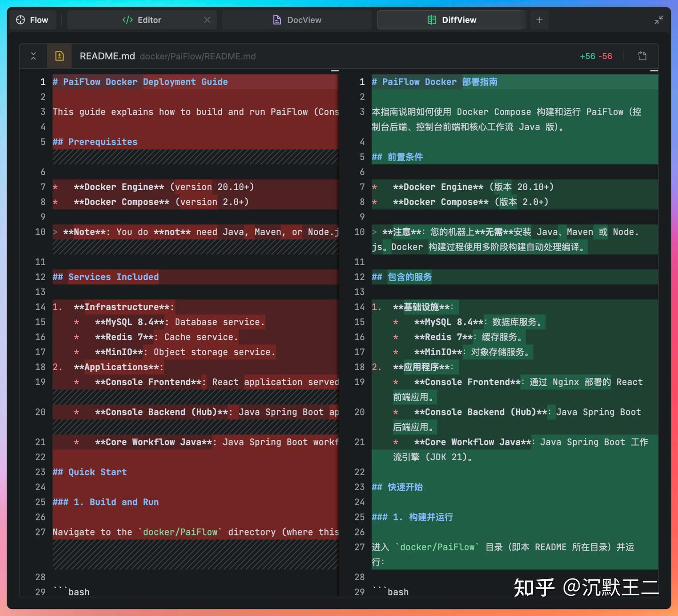
Task: Click the modified-file badge beside README.md
Action: click(59, 56)
